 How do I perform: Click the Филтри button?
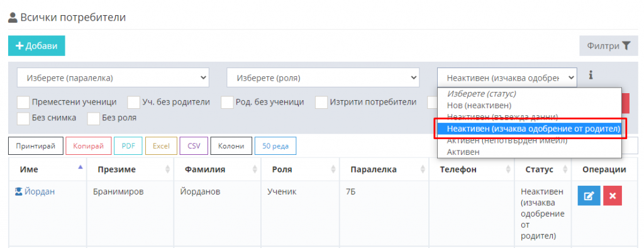coord(609,46)
